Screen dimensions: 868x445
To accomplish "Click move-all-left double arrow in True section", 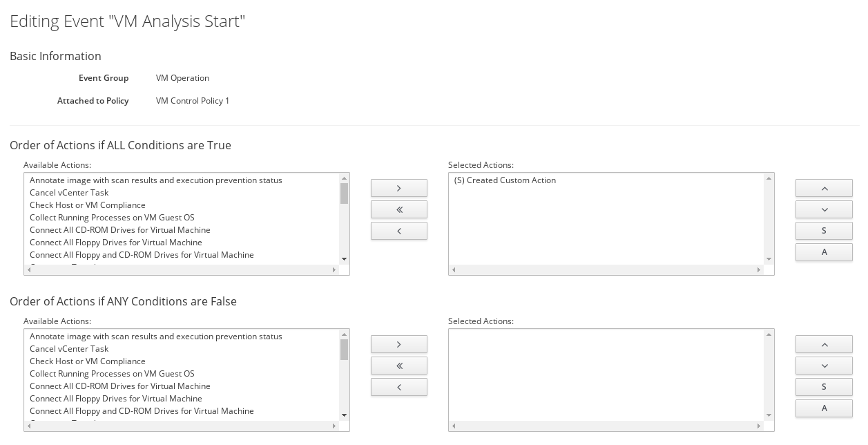I will click(398, 209).
